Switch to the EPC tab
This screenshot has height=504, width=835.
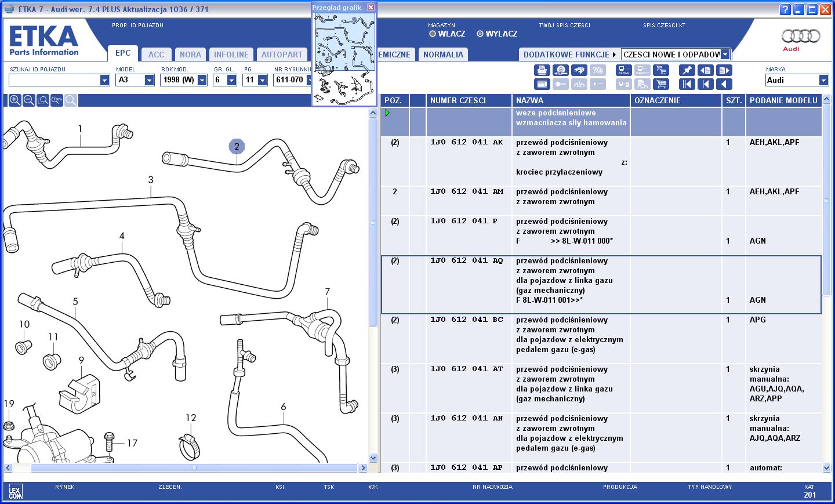tap(123, 53)
